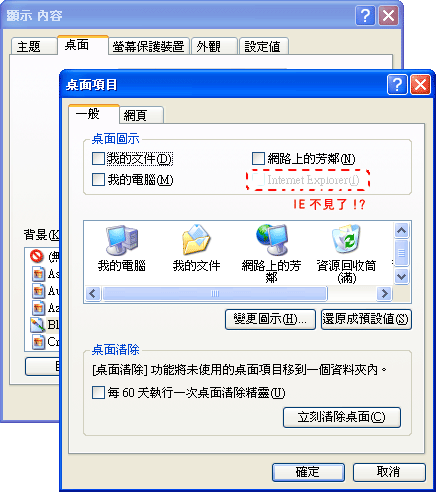
Task: Switch to the 網頁 tab
Action: pos(141,115)
